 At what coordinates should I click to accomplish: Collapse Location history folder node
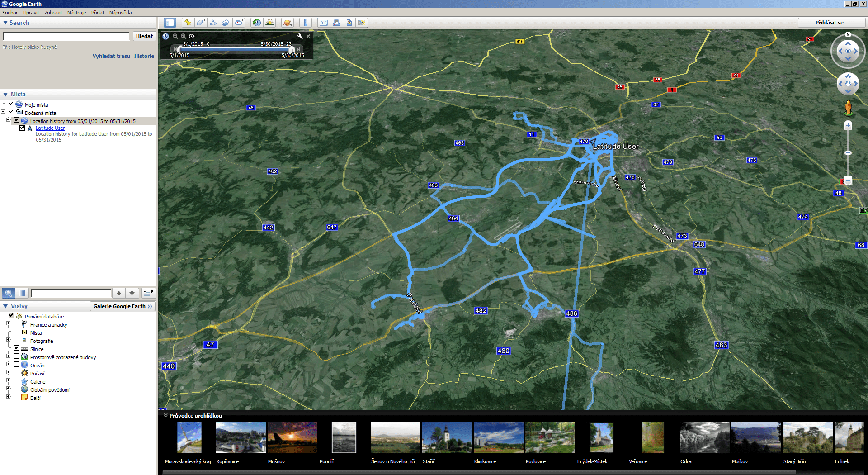(x=9, y=120)
